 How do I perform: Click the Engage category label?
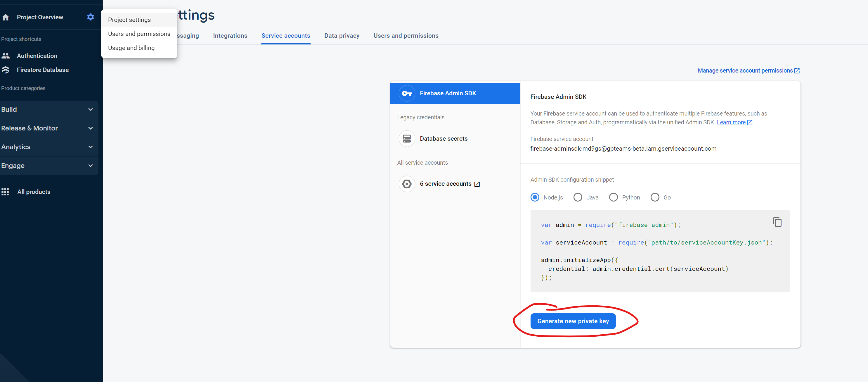(x=13, y=166)
